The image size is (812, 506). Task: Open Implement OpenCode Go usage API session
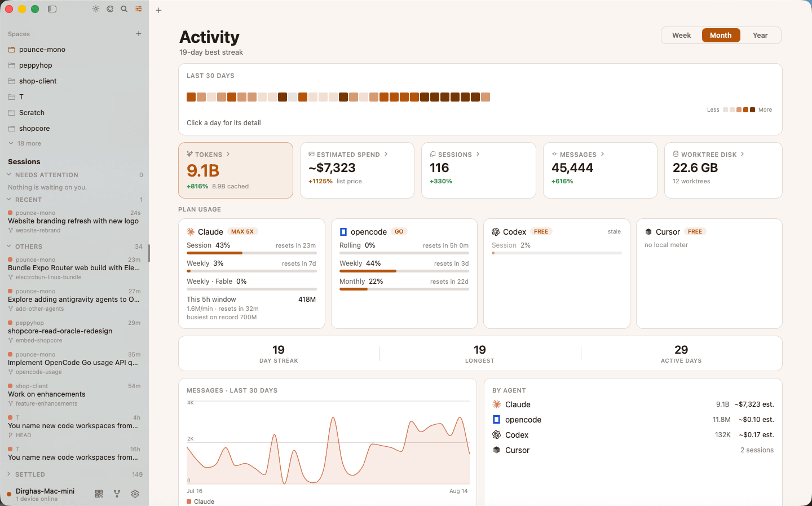74,363
